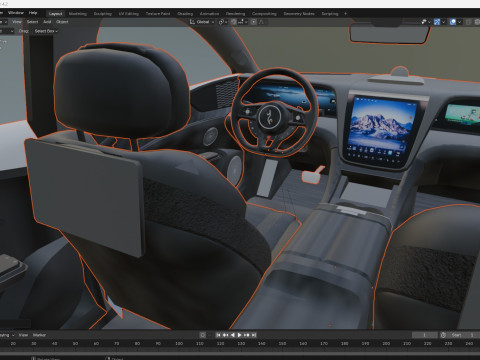This screenshot has height=360, width=480.
Task: Switch to the Shading workspace tab
Action: [x=185, y=14]
